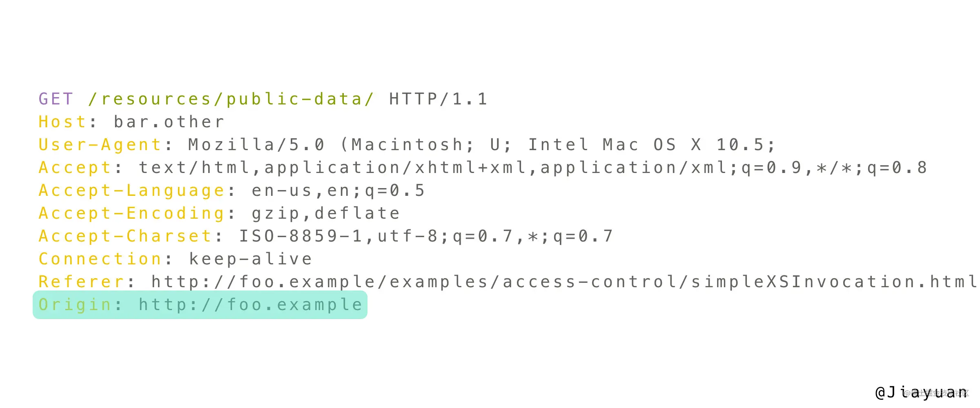Click the highlighted Origin http://foo.example line
This screenshot has height=408, width=980.
200,305
